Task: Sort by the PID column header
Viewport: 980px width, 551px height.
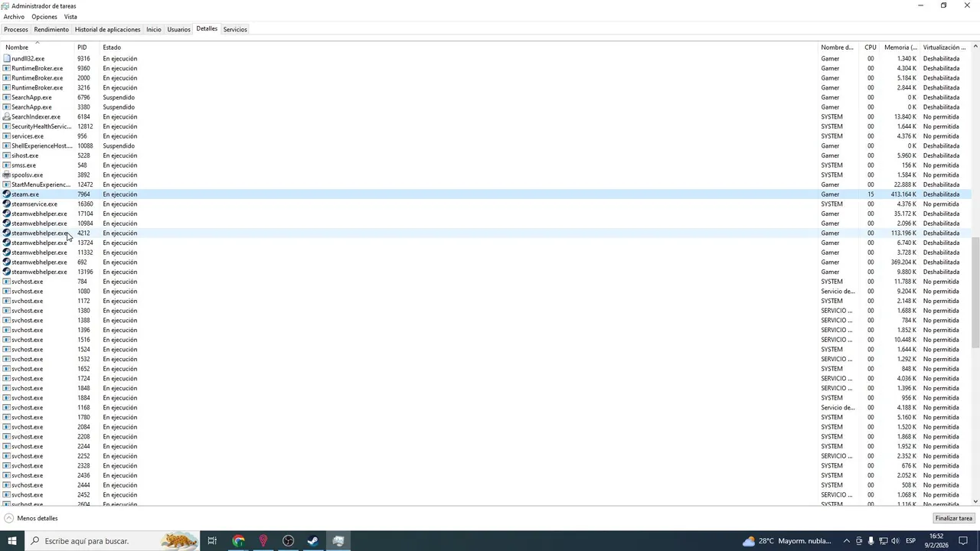Action: 87,47
